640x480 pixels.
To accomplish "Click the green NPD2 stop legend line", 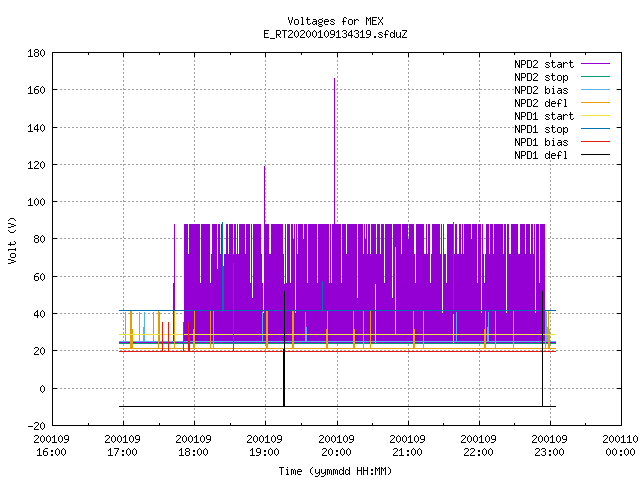I will click(x=596, y=77).
